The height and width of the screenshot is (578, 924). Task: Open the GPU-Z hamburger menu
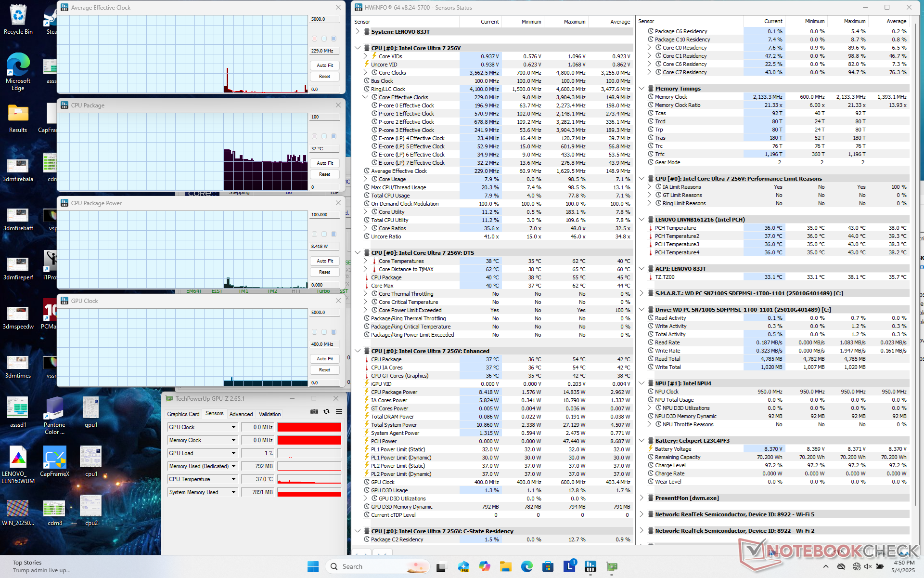(x=339, y=411)
